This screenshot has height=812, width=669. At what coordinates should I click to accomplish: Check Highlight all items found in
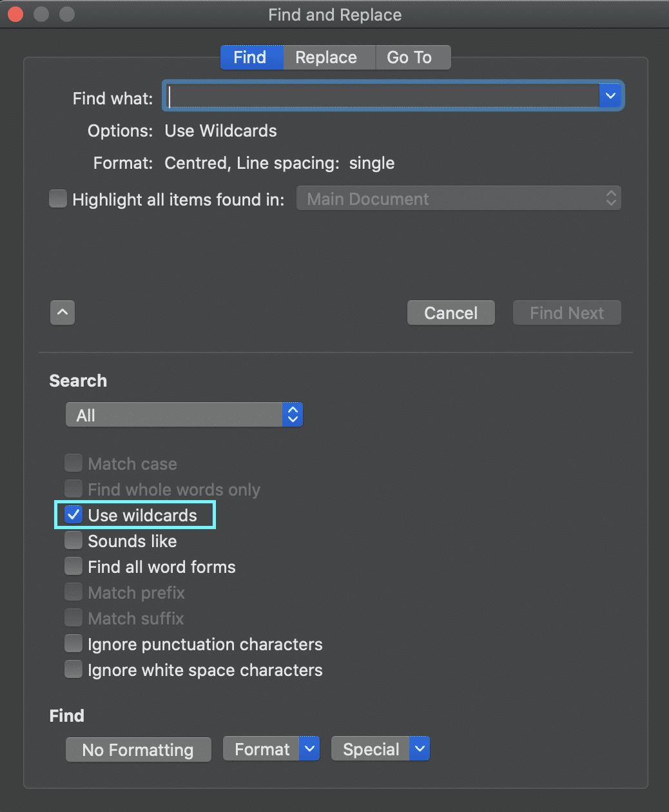58,199
